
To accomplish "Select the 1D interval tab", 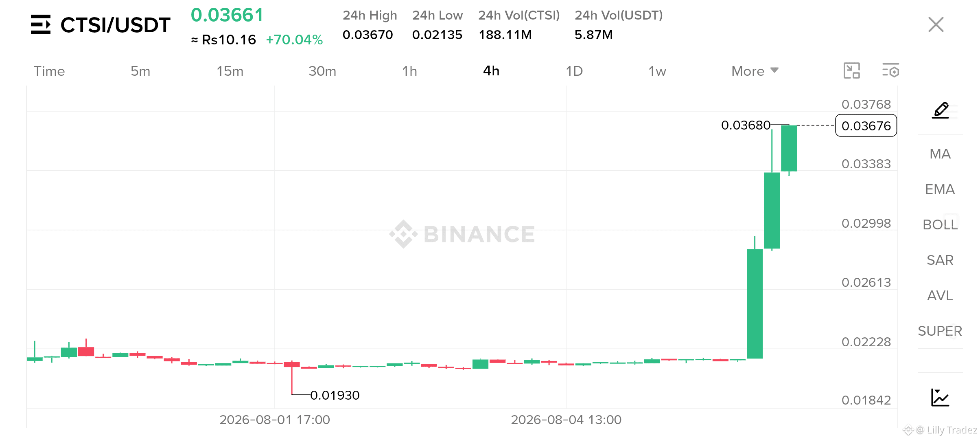I will tap(574, 71).
